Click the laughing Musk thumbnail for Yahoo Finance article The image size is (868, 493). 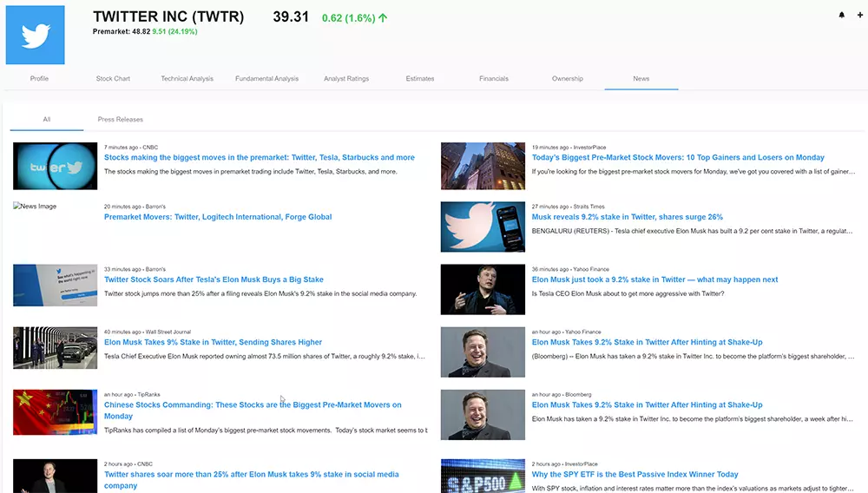pos(483,352)
